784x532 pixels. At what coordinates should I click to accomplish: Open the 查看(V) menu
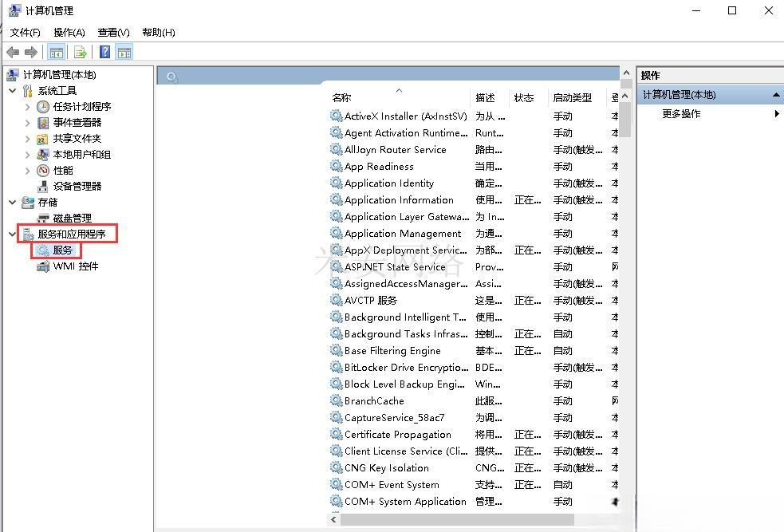point(113,33)
